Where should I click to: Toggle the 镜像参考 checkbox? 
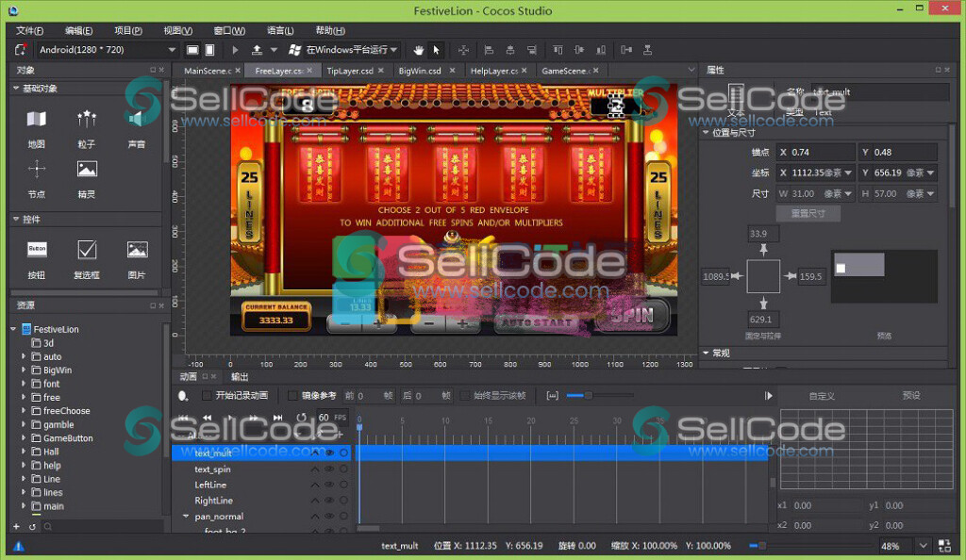coord(292,396)
